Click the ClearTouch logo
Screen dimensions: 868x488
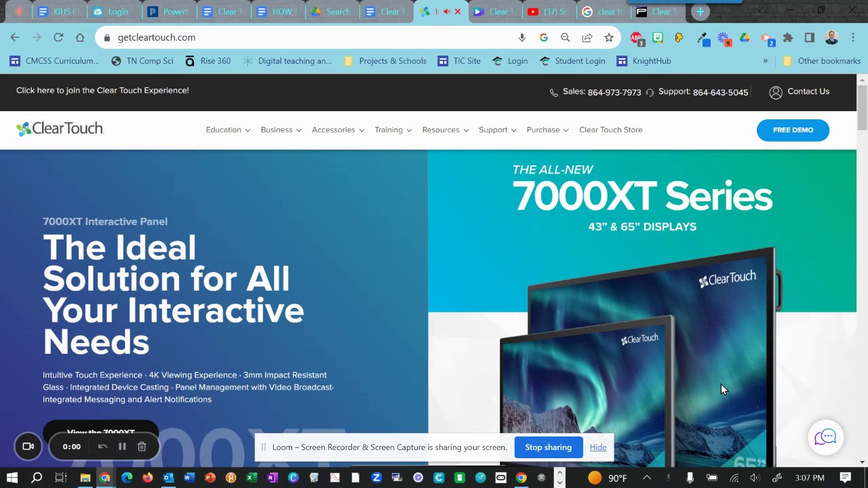pyautogui.click(x=60, y=129)
